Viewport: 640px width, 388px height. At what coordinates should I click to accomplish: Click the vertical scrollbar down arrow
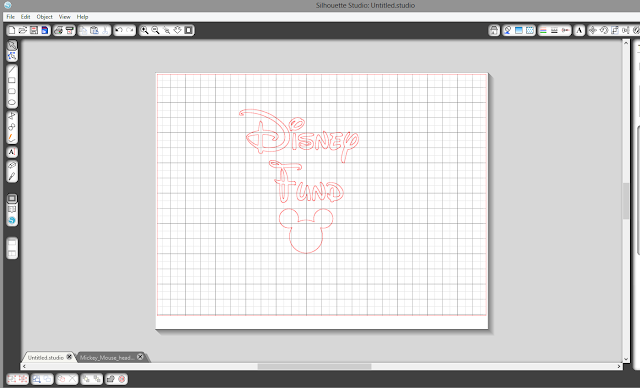pos(626,359)
